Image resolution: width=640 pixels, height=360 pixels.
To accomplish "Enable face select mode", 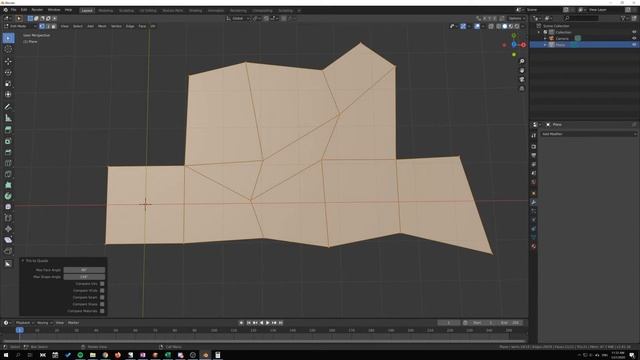I will [53, 26].
